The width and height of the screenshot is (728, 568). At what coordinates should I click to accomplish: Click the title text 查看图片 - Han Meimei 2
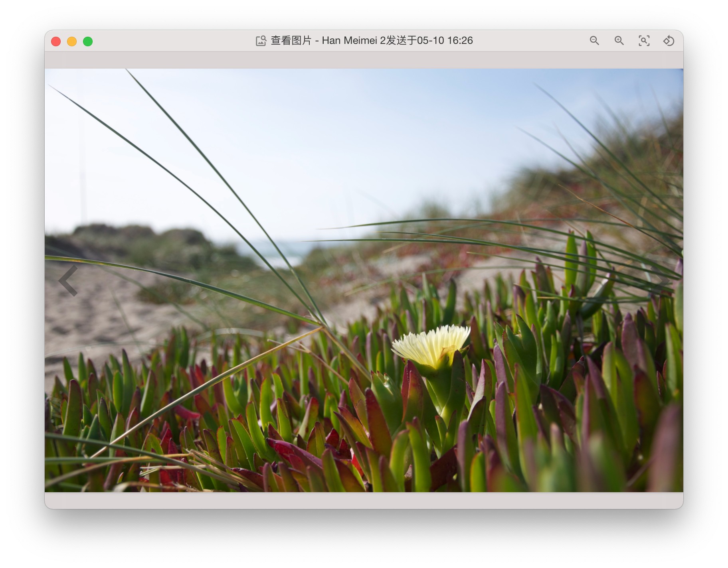click(x=328, y=41)
